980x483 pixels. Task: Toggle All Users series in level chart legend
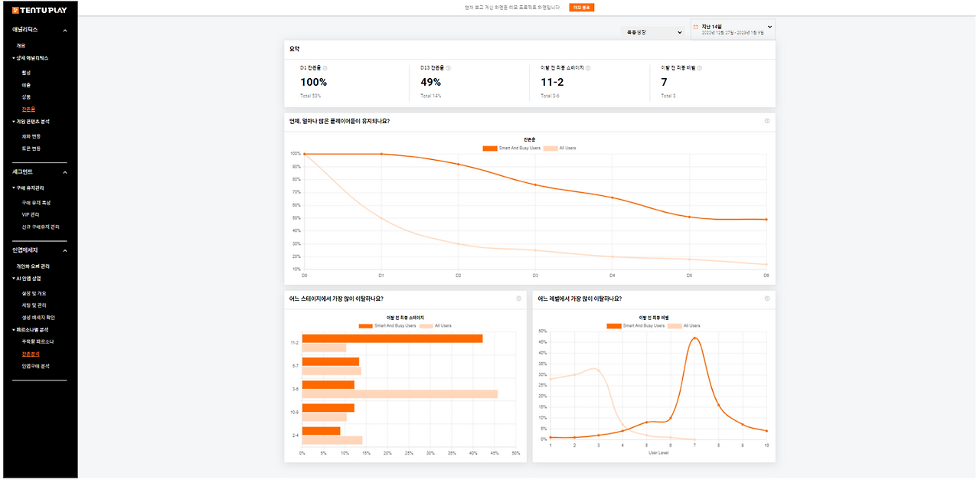tap(684, 325)
